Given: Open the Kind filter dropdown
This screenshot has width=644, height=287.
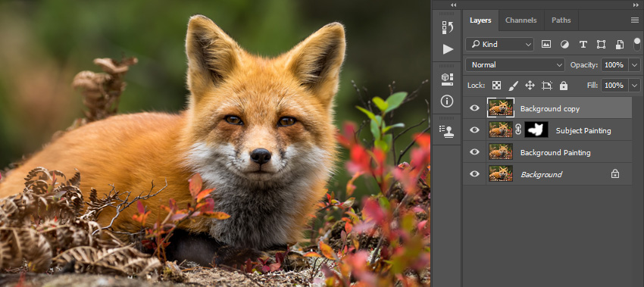Looking at the screenshot, I should [x=500, y=45].
